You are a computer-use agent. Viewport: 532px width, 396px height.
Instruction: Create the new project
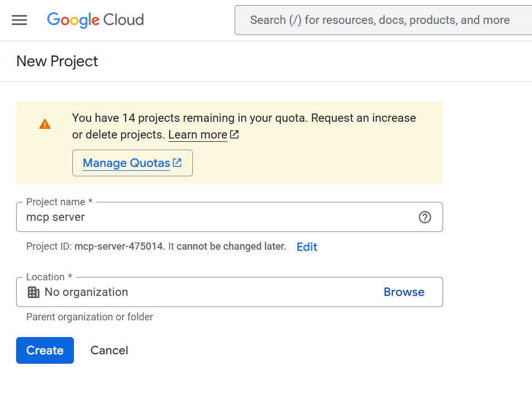[x=45, y=350]
